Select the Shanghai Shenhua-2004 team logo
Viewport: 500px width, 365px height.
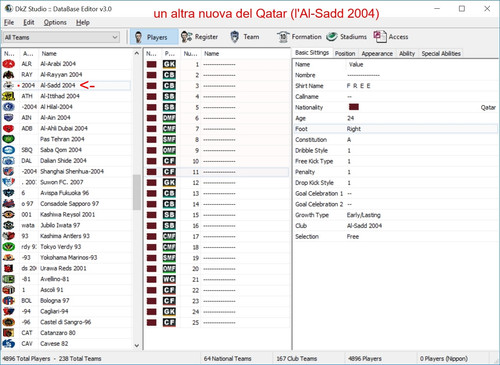pos(9,171)
